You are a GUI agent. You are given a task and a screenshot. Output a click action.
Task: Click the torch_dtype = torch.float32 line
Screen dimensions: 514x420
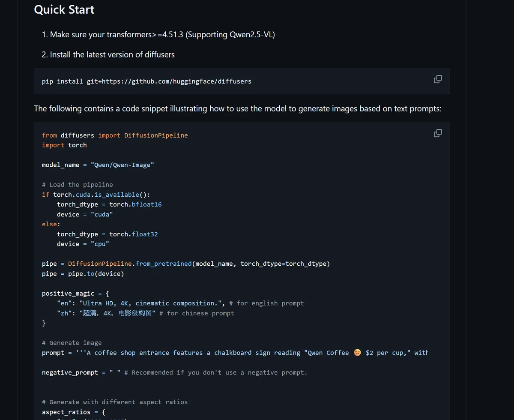pos(108,234)
